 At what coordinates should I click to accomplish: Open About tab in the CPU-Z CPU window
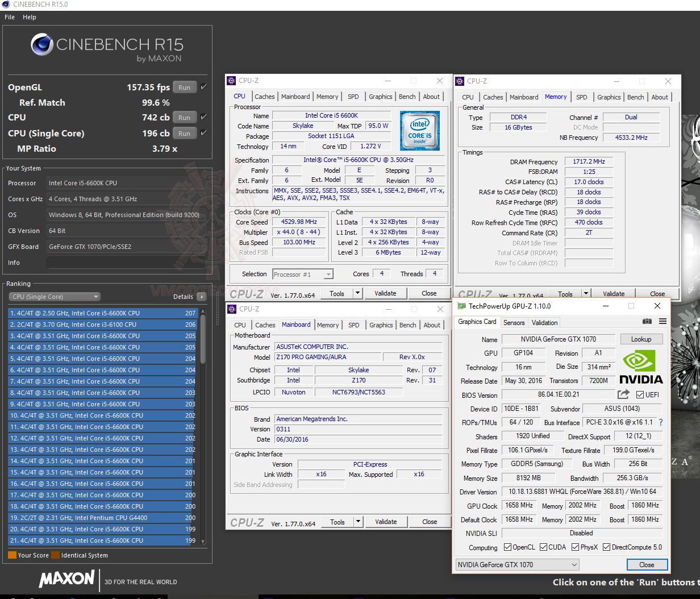click(431, 97)
